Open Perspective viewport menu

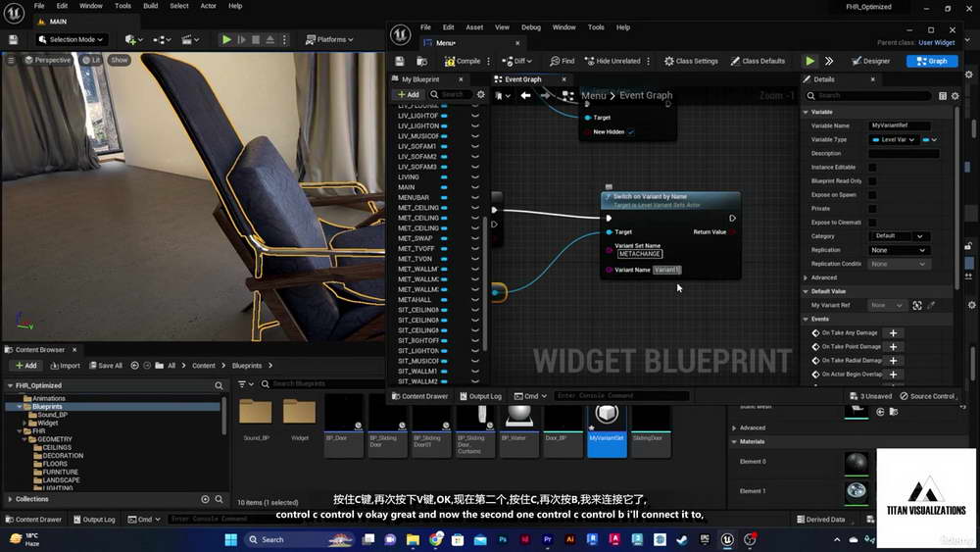tap(47, 60)
